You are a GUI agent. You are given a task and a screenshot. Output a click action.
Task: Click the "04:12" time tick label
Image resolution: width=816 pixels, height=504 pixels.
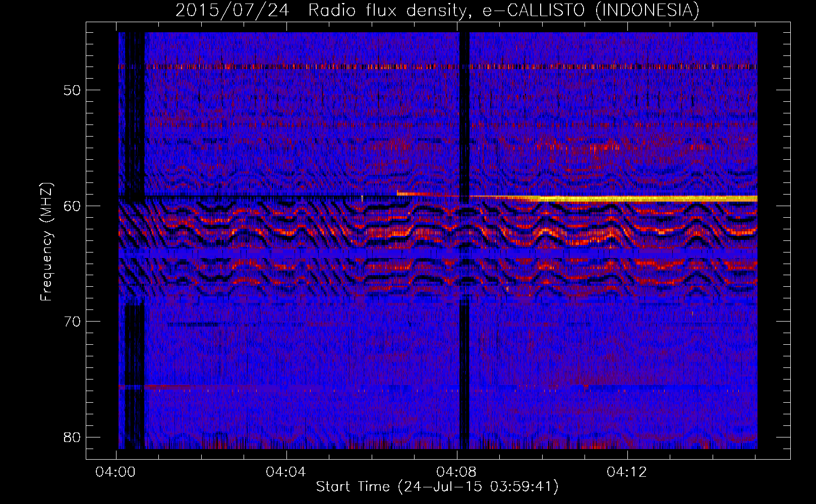click(627, 472)
